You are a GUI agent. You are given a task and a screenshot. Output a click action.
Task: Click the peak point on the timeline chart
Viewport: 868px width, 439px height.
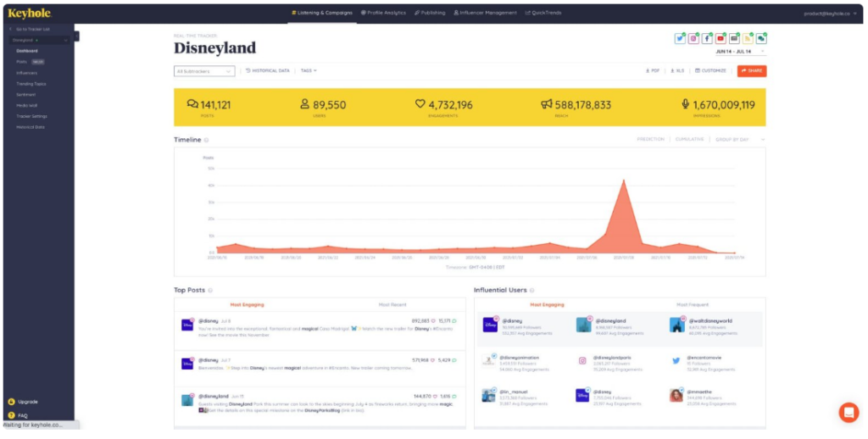(x=624, y=180)
